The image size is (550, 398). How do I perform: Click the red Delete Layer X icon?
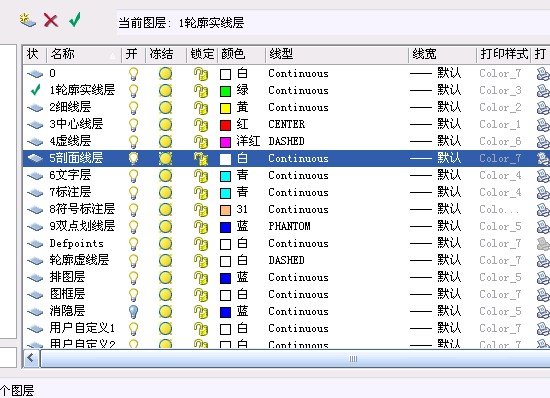[51, 20]
